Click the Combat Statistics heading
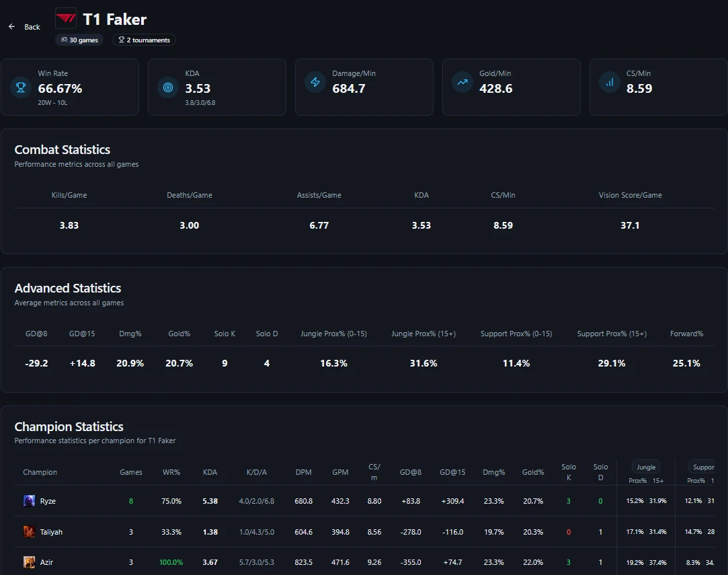This screenshot has width=728, height=575. pyautogui.click(x=63, y=149)
